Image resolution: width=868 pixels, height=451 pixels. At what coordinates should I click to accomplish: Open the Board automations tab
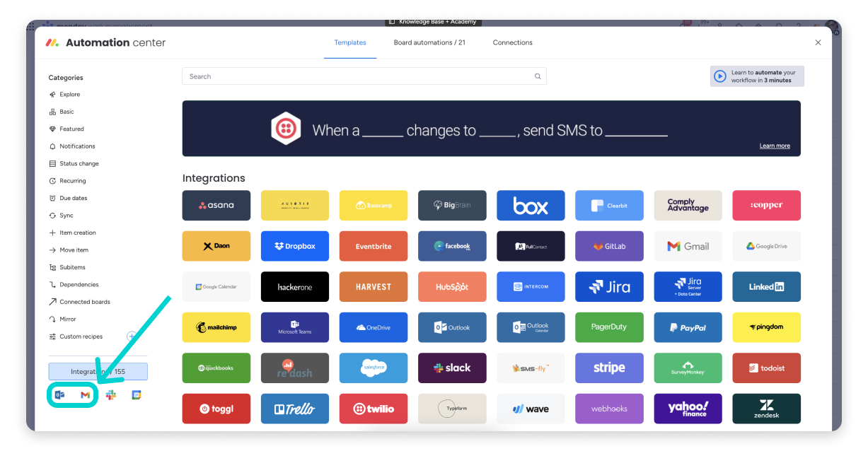click(429, 42)
